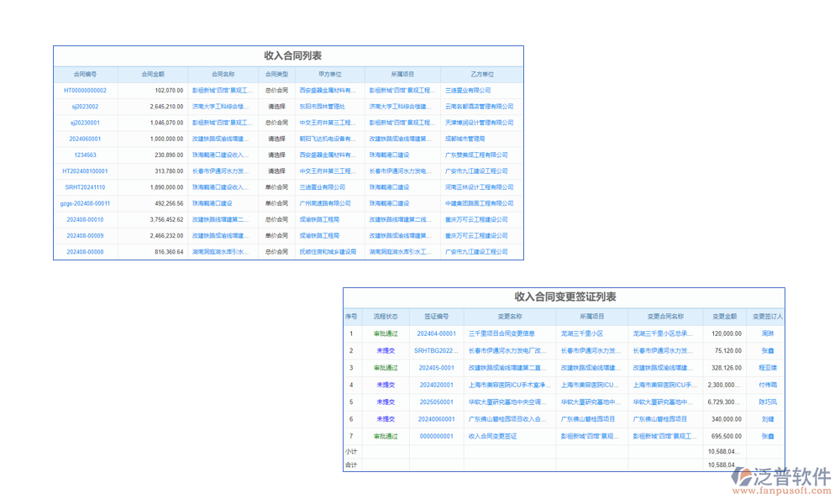Click the 合同类型 column header

(x=276, y=74)
